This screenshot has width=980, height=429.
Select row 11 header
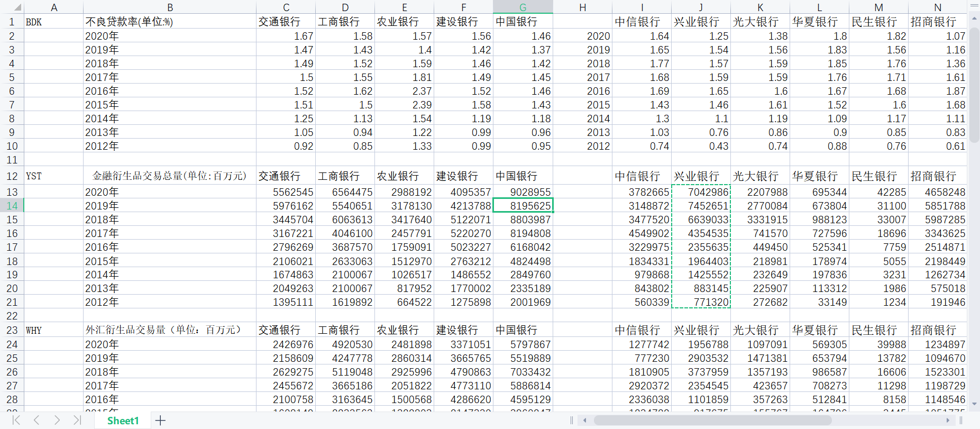12,160
